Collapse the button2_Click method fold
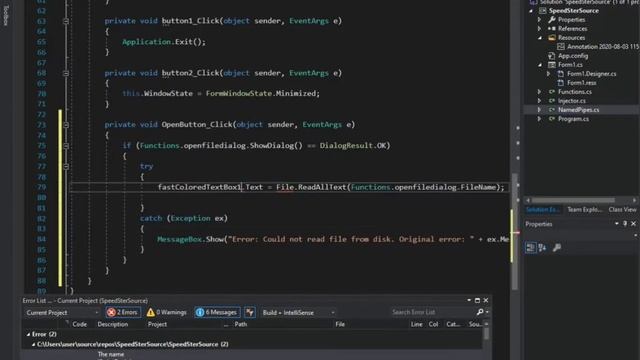 tap(66, 73)
